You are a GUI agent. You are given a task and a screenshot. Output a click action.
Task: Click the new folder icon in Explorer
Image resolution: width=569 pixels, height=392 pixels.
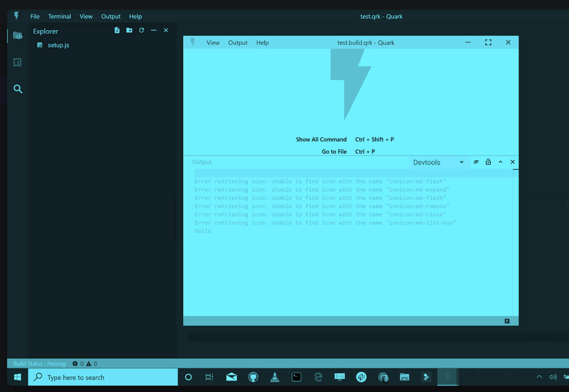click(x=129, y=30)
